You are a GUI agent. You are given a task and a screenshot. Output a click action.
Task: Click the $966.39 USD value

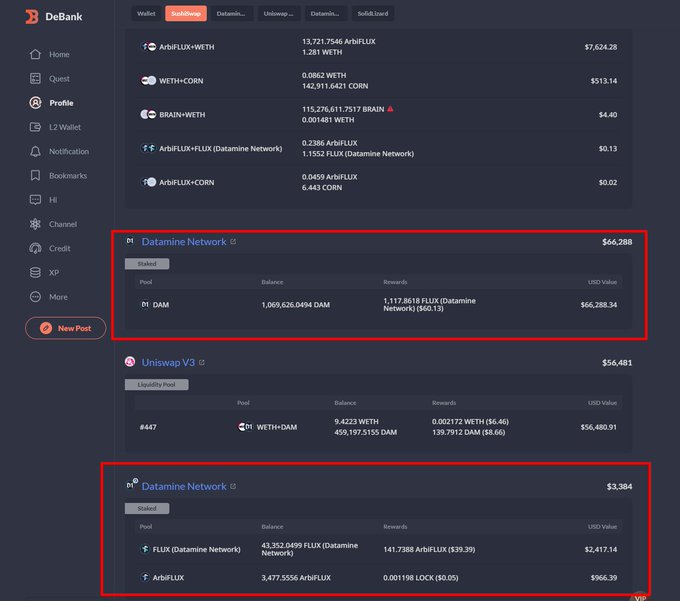tap(604, 578)
